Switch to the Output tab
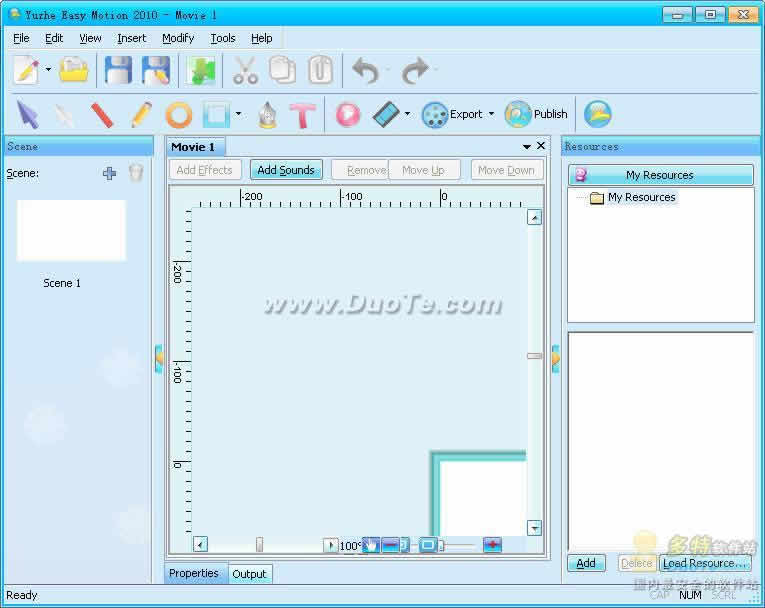Screen dimensions: 765x608 (249, 574)
